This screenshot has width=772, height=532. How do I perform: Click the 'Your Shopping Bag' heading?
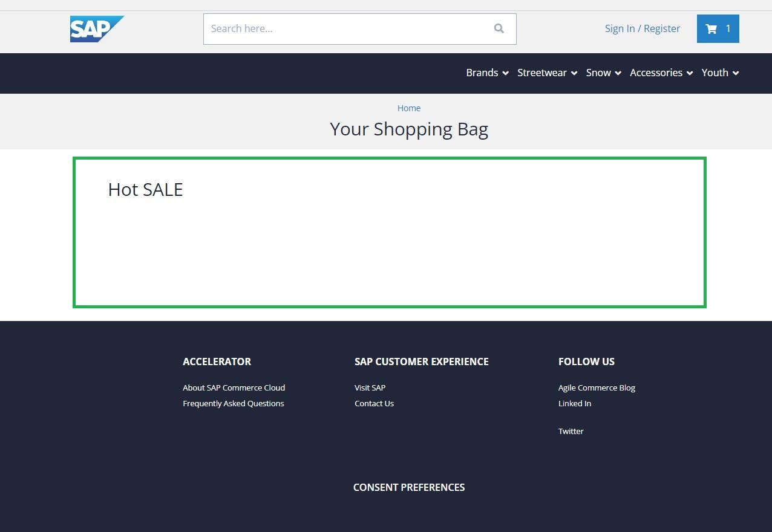409,129
